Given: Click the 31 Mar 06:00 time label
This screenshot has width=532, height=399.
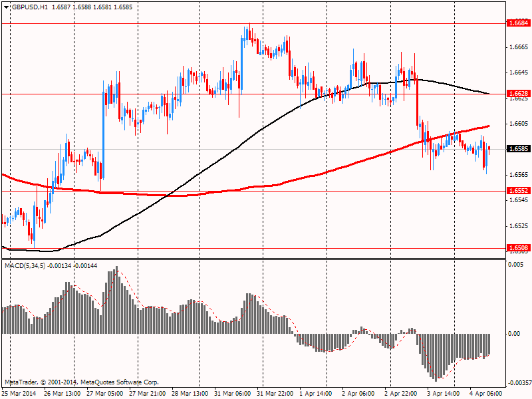Looking at the screenshot, I should click(x=232, y=394).
